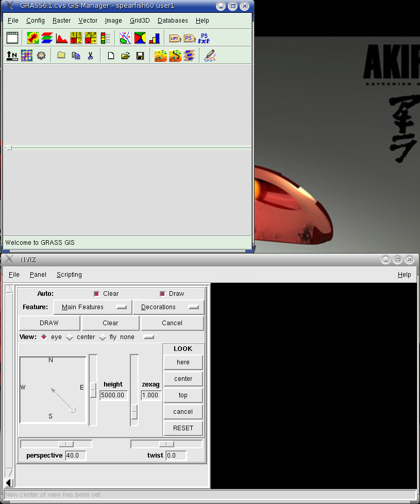The height and width of the screenshot is (504, 420).
Task: Add a raster map layer via toolbar icon
Action: point(33,38)
